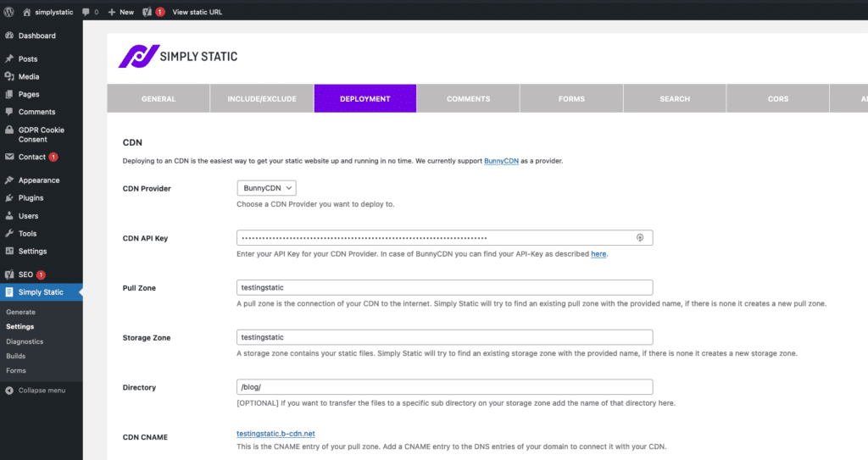Click the Appearance paintbrush icon
868x460 pixels.
(x=9, y=180)
